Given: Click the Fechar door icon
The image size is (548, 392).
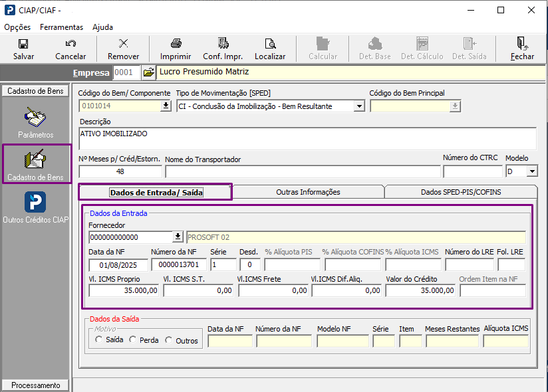Looking at the screenshot, I should [522, 44].
